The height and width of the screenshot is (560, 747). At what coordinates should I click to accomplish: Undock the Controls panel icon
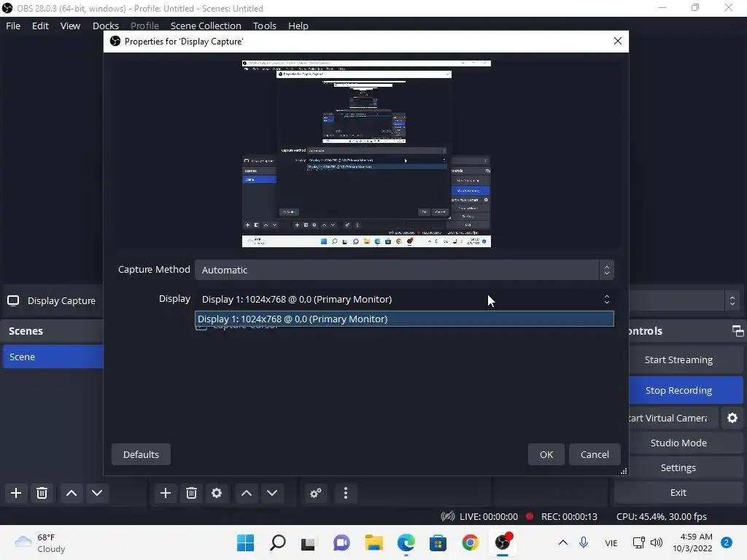pyautogui.click(x=738, y=331)
